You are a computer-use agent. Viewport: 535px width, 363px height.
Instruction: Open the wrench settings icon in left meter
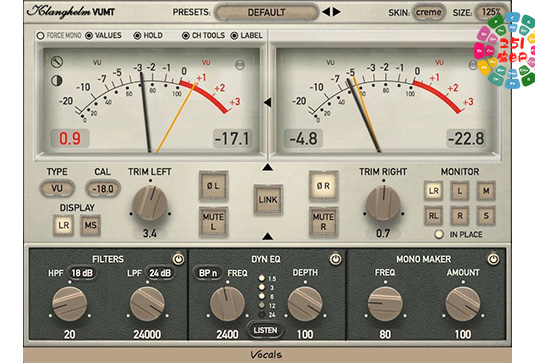(x=57, y=62)
